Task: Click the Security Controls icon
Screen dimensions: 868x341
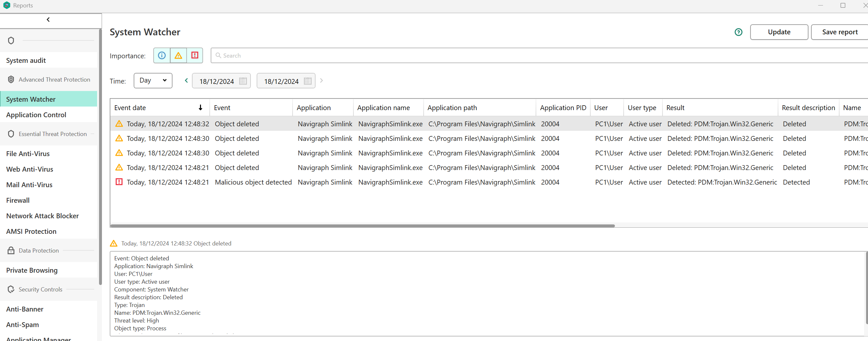Action: [11, 290]
